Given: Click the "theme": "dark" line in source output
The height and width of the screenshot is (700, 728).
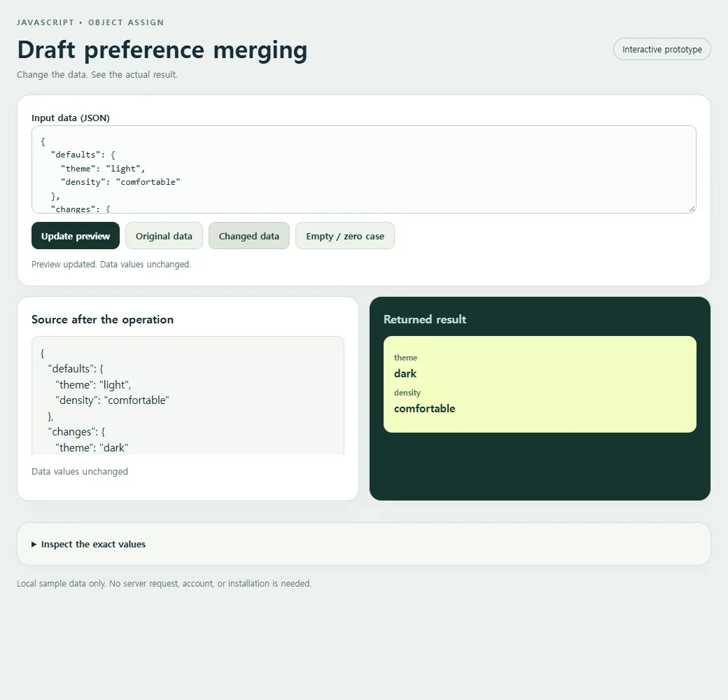Looking at the screenshot, I should [92, 447].
